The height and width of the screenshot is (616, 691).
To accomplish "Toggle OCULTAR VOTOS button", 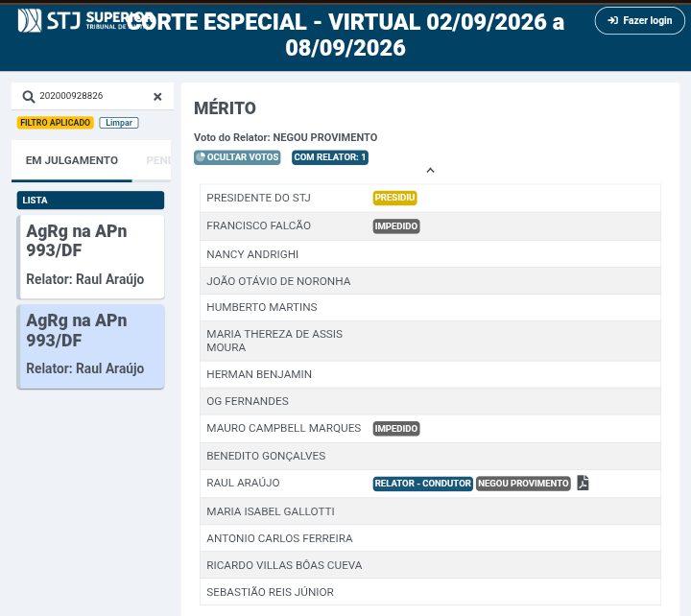I will click(x=237, y=157).
